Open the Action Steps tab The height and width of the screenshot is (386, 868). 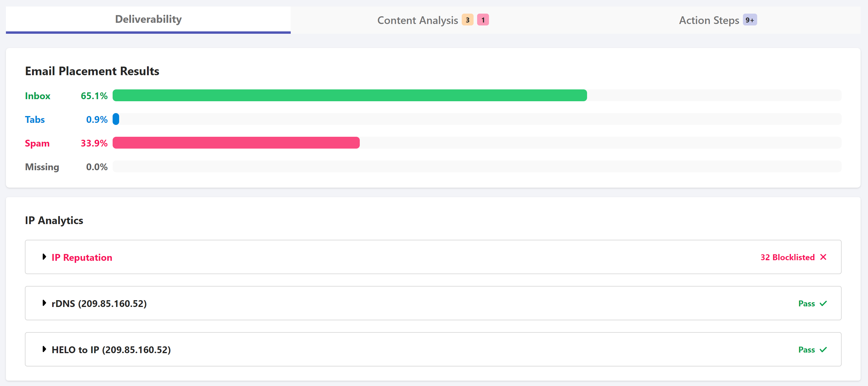coord(709,20)
